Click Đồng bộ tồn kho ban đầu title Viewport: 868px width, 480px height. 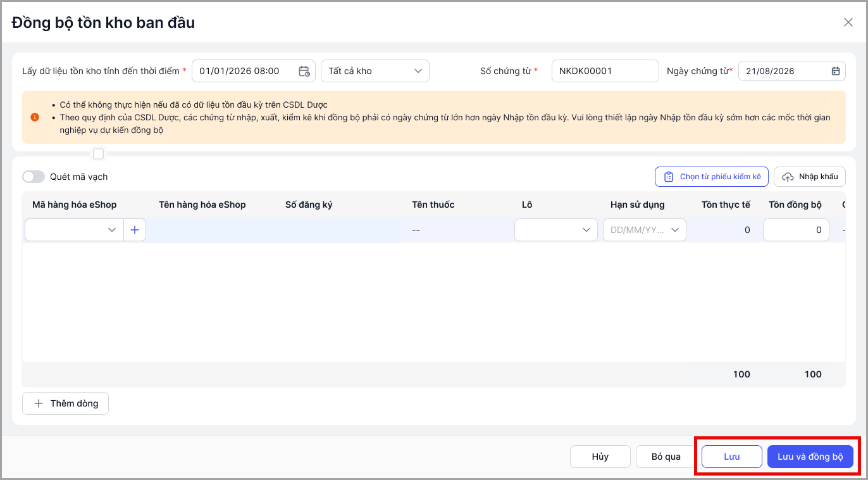103,23
